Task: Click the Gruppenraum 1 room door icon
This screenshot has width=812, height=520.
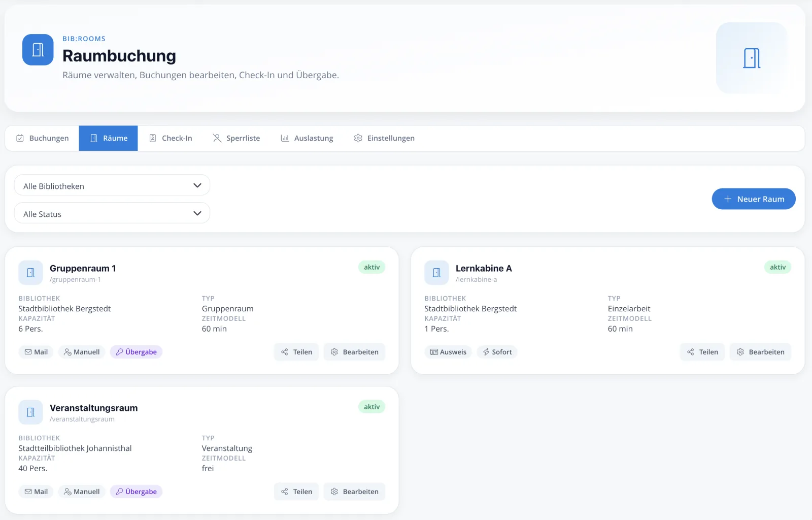Action: click(30, 273)
